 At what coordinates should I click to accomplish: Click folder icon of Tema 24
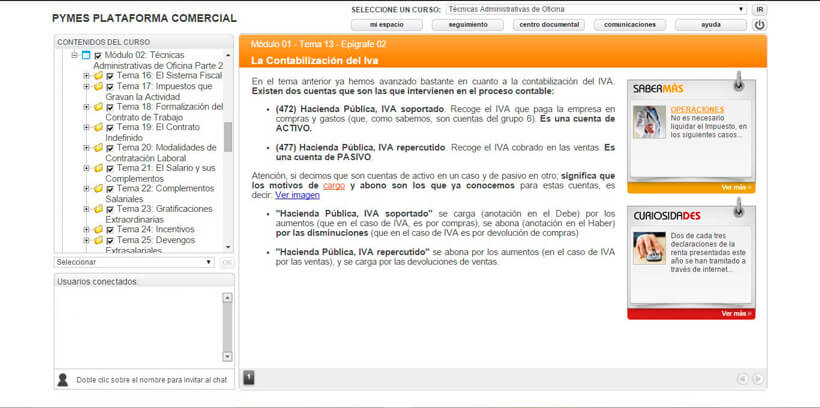coord(98,229)
